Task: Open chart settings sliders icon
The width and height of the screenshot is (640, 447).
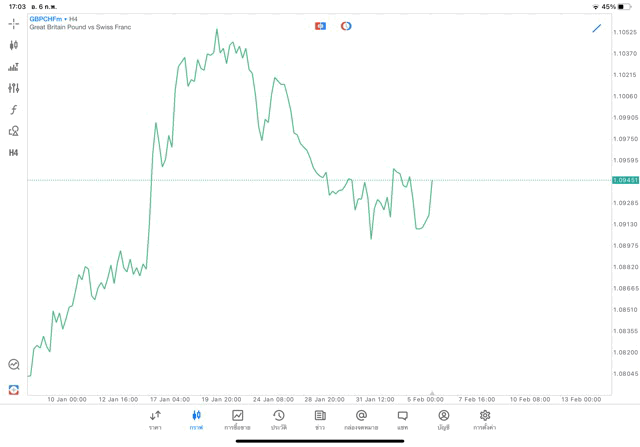Action: [14, 88]
